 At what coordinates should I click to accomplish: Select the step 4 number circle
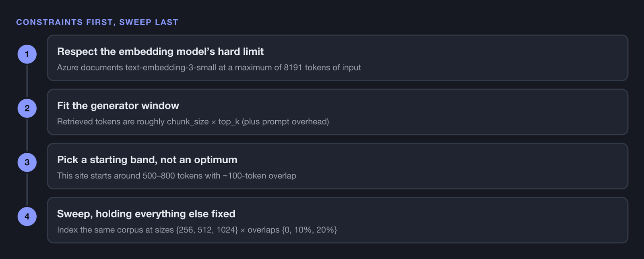[27, 216]
